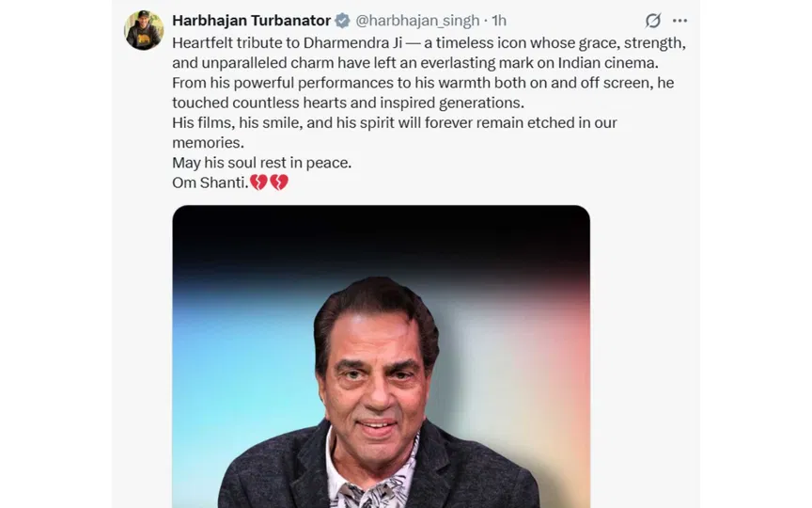Click "May his soul rest in peace."

(x=261, y=162)
